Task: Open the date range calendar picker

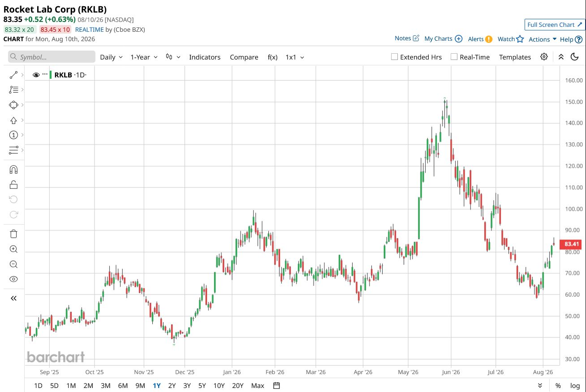Action: click(276, 386)
